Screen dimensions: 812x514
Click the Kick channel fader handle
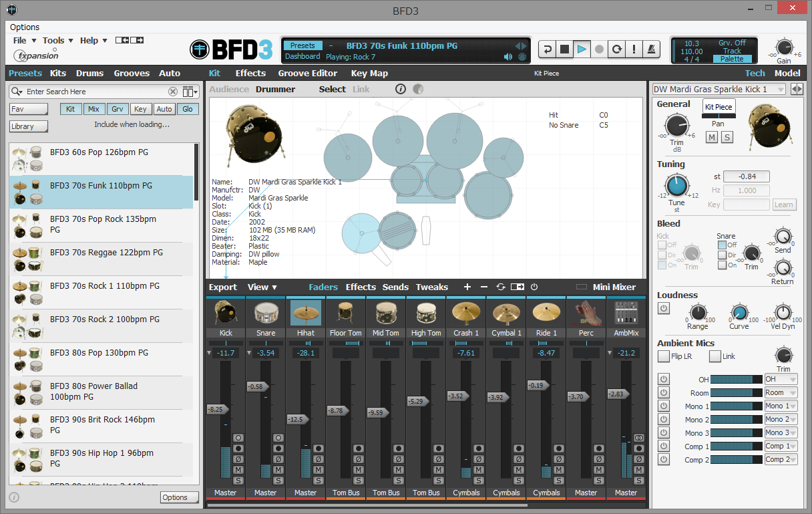click(x=218, y=409)
